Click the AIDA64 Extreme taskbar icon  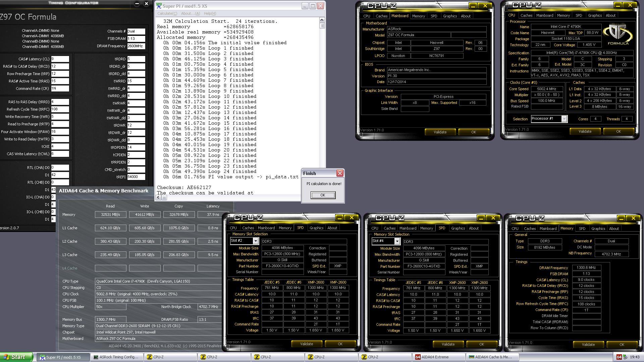(x=418, y=357)
